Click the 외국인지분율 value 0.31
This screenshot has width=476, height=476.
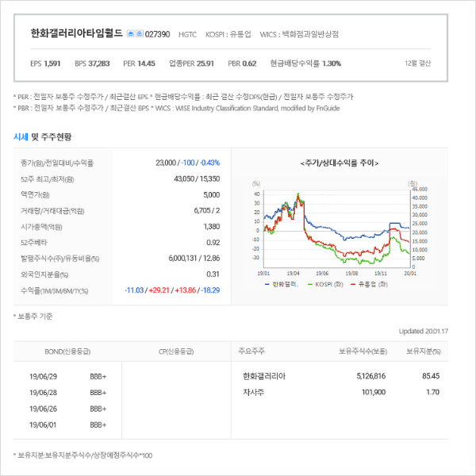tap(213, 274)
